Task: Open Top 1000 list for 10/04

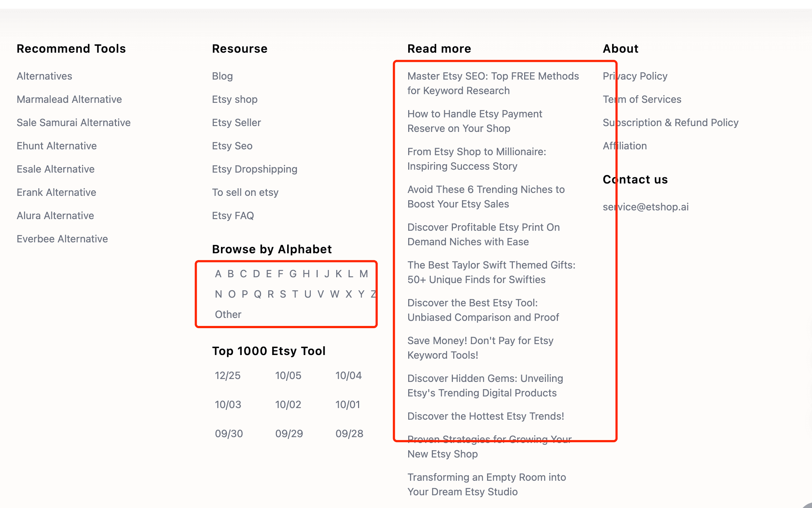Action: (x=349, y=375)
